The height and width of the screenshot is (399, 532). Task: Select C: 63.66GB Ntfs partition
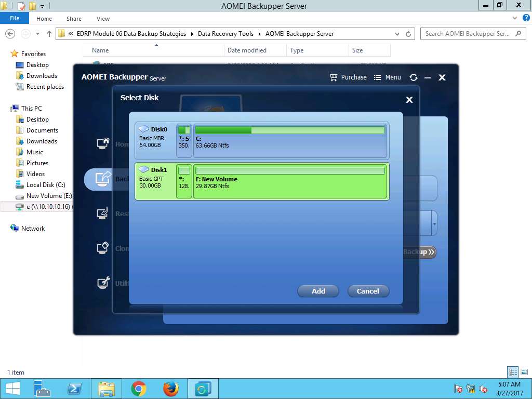(290, 140)
